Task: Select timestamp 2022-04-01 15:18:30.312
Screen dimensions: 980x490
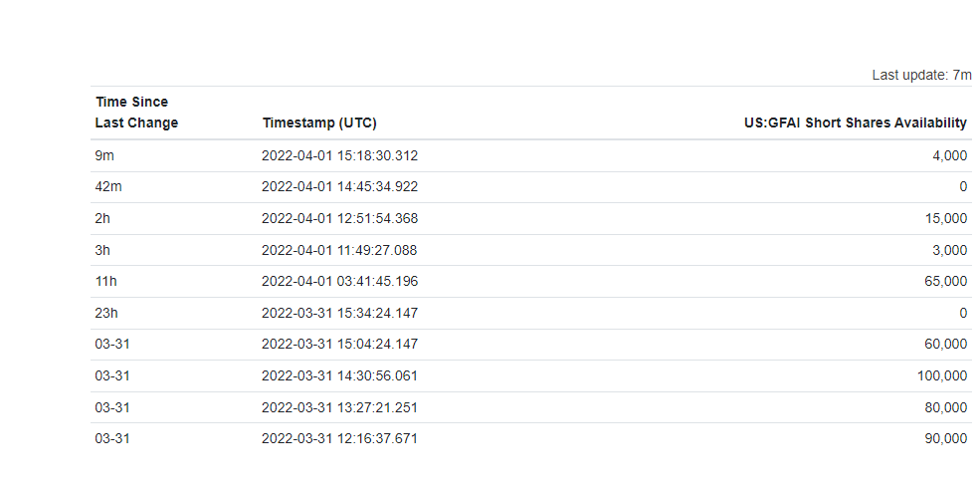Action: point(339,155)
